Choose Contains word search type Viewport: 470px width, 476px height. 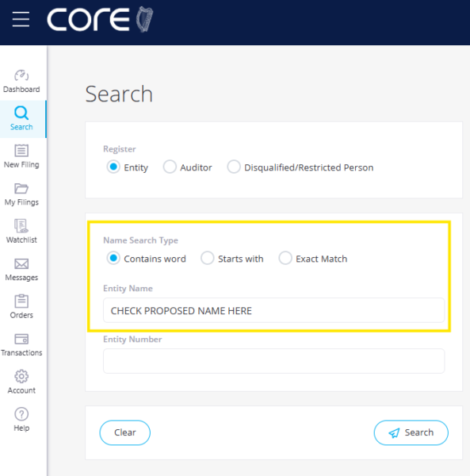pyautogui.click(x=113, y=258)
